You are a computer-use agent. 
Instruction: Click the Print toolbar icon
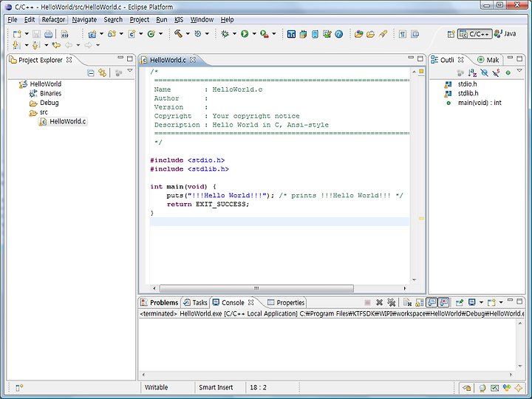click(49, 34)
